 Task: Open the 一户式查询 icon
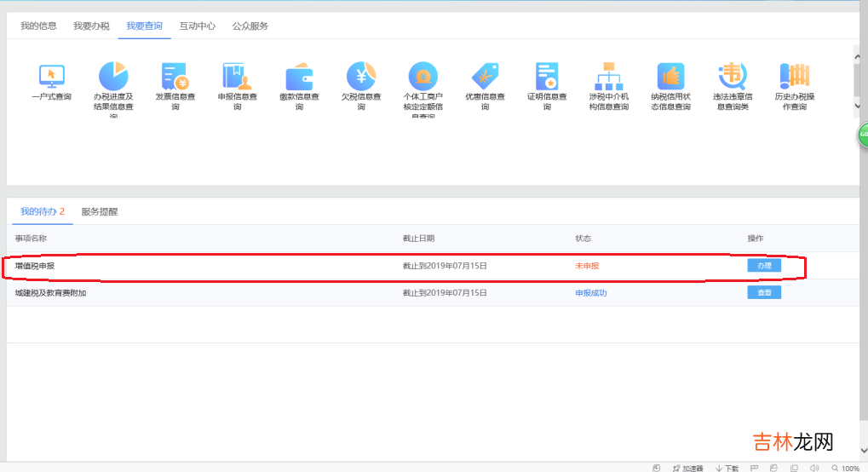pos(51,77)
